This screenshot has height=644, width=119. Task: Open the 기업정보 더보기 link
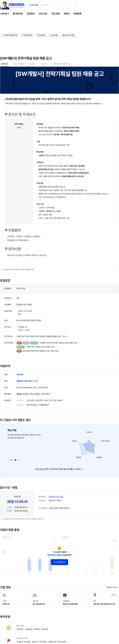pyautogui.click(x=112, y=587)
